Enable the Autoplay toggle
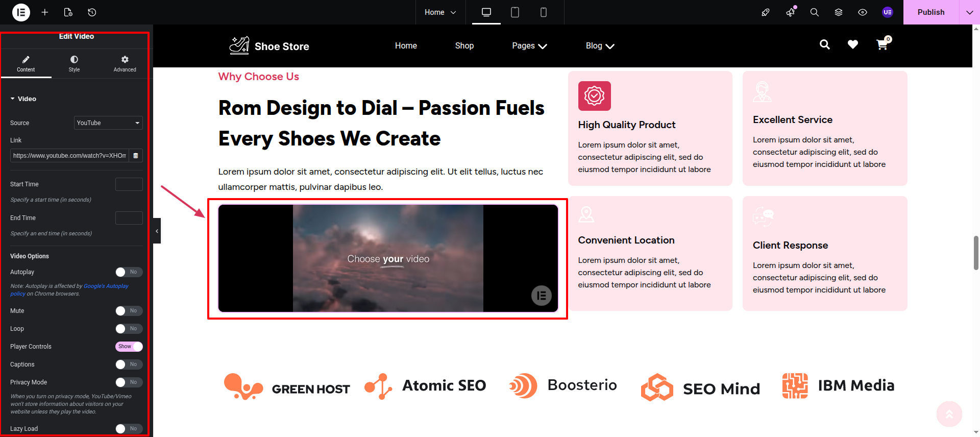Image resolution: width=980 pixels, height=437 pixels. click(129, 272)
